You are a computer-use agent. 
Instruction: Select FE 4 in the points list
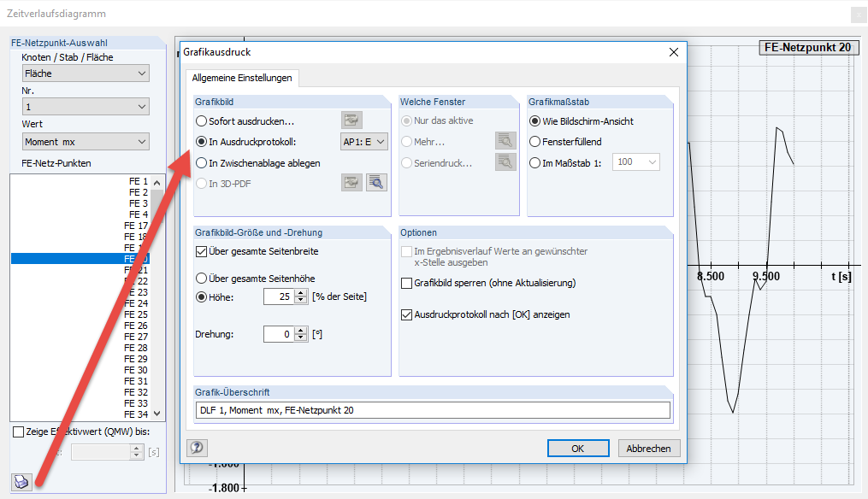[x=80, y=214]
